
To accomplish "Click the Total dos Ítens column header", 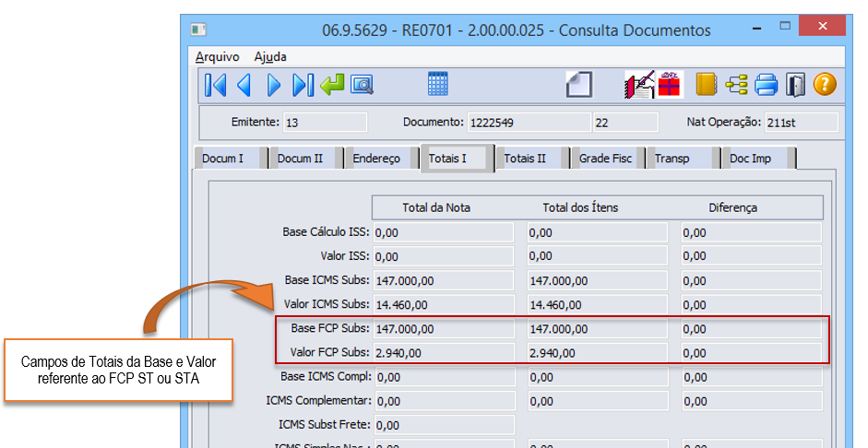I will [x=580, y=208].
